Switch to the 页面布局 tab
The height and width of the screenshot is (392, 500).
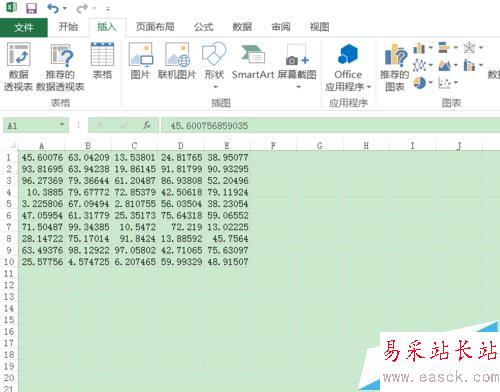tap(155, 27)
